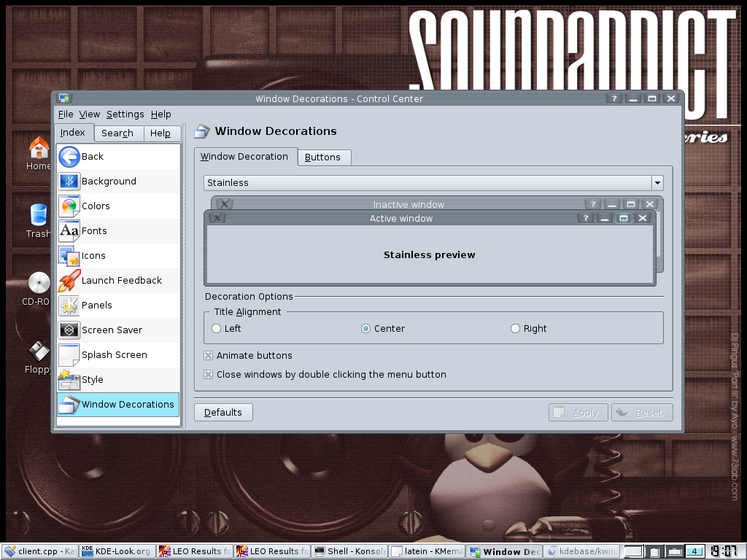Switch to latein - KMem taskbar entry
The height and width of the screenshot is (560, 747).
[x=427, y=551]
